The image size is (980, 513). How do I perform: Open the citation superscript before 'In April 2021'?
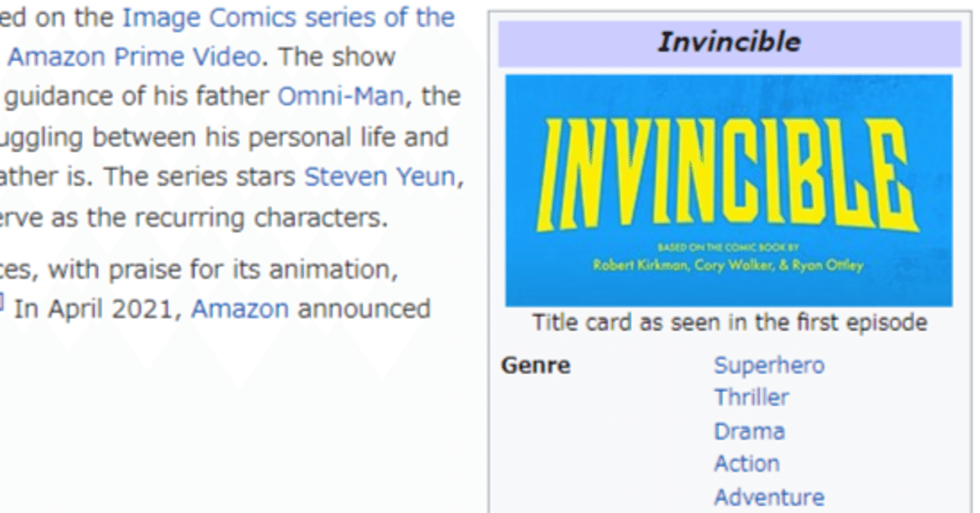tap(2, 303)
